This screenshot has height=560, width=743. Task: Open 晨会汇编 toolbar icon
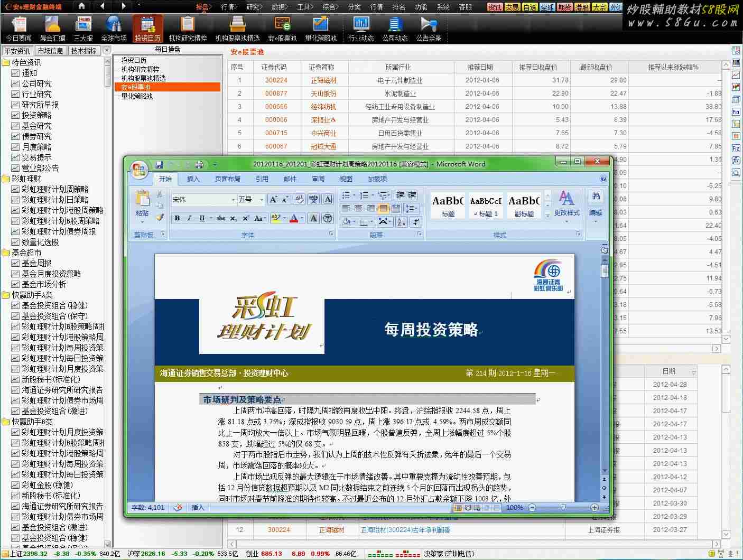[53, 29]
